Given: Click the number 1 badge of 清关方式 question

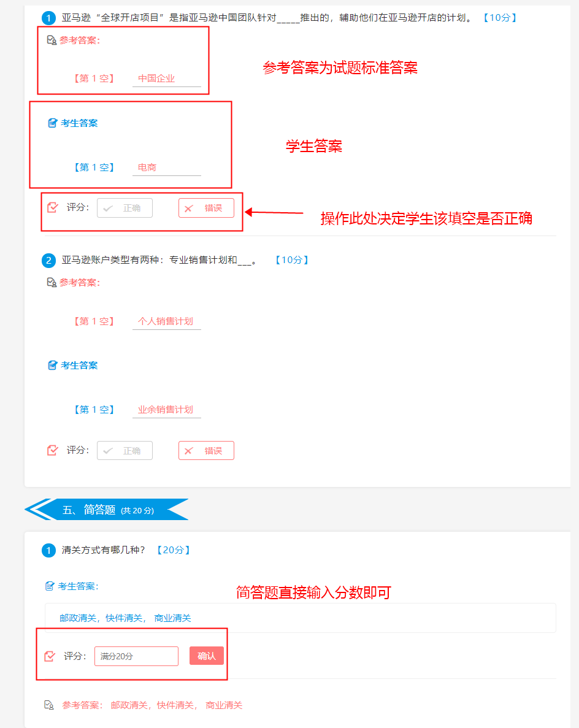Looking at the screenshot, I should [x=48, y=551].
